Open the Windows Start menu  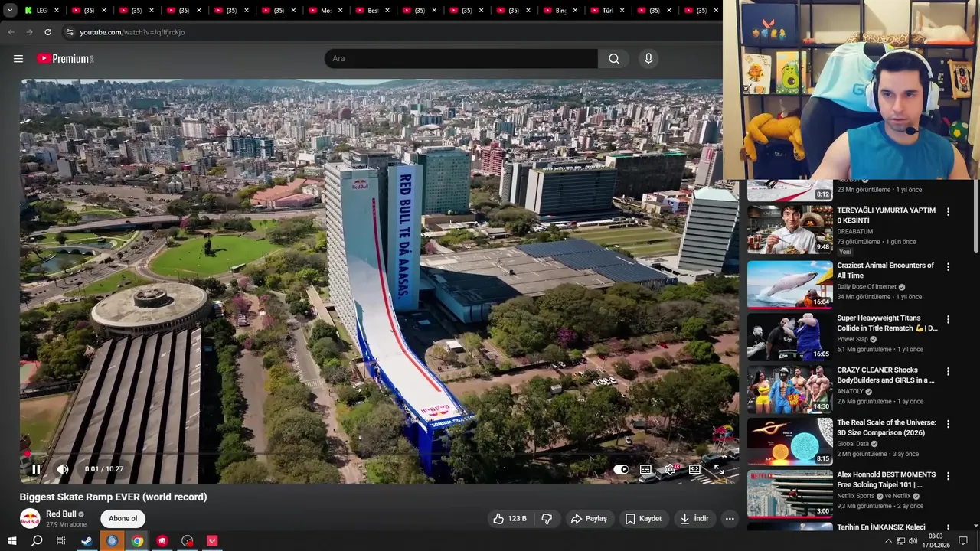click(12, 541)
